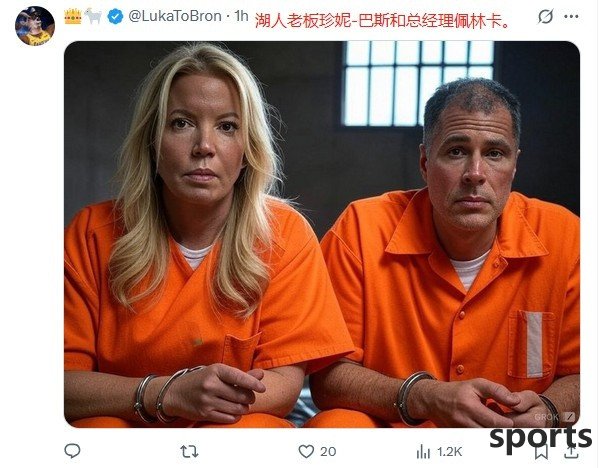Open the three-dot more options menu
The height and width of the screenshot is (468, 607).
tap(571, 17)
